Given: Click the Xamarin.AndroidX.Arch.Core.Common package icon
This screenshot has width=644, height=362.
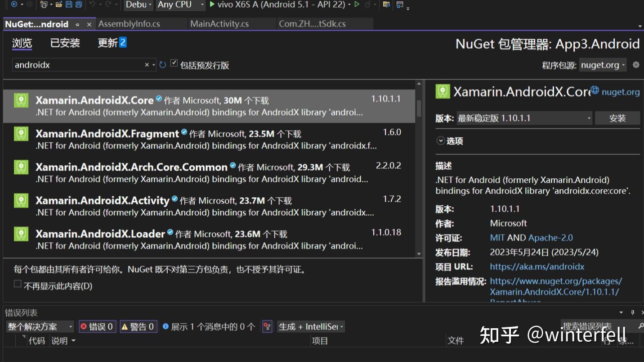Looking at the screenshot, I should [21, 167].
